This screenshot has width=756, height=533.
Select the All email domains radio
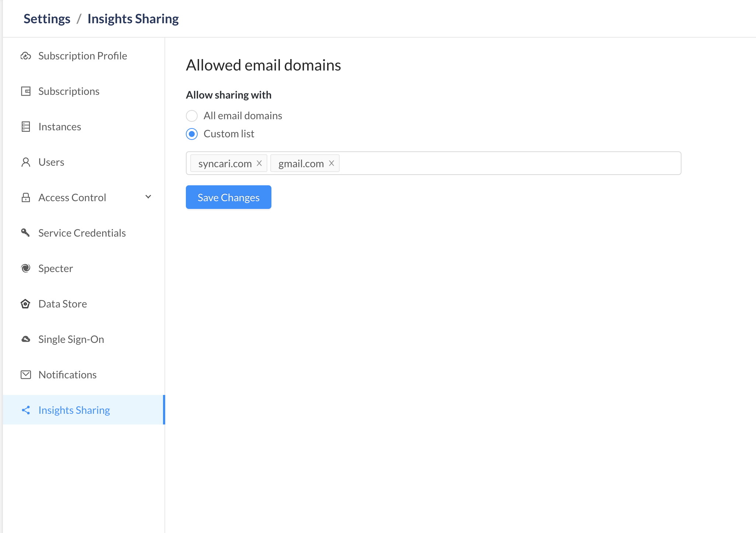(192, 116)
